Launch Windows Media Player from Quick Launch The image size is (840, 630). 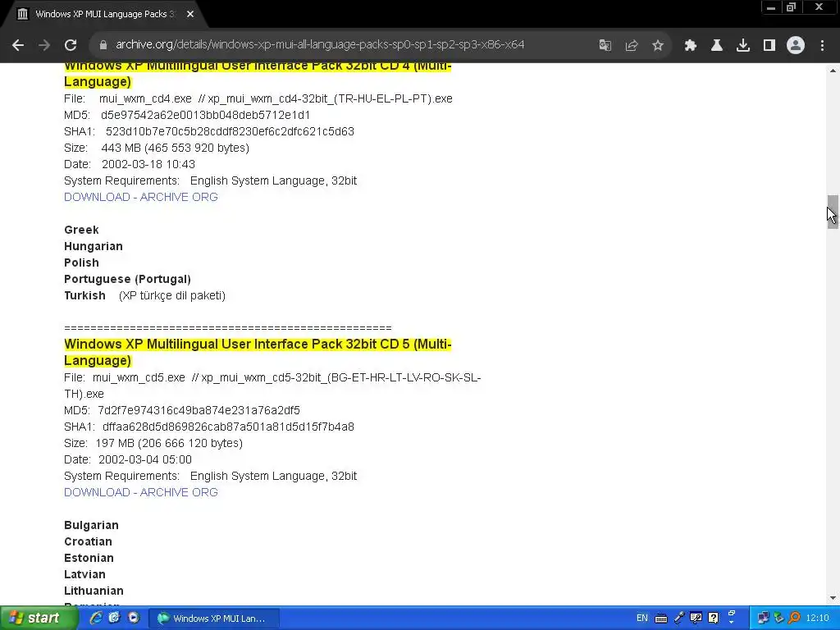(x=134, y=618)
